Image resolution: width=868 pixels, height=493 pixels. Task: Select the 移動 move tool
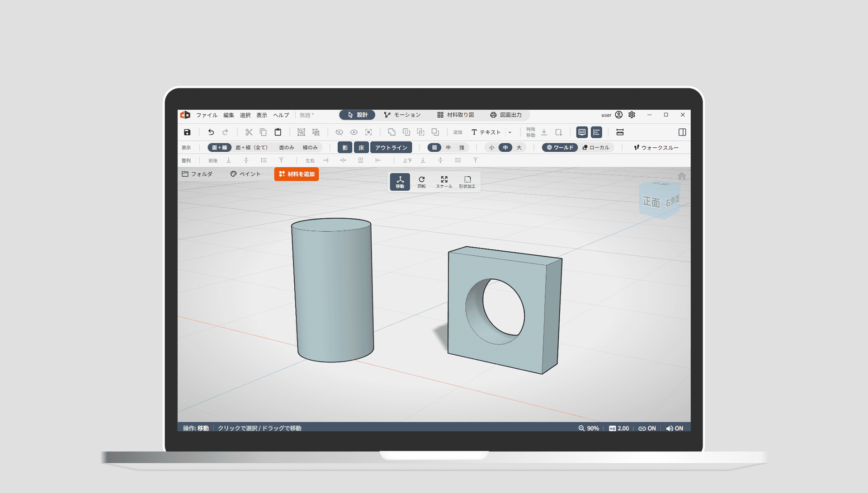click(400, 182)
